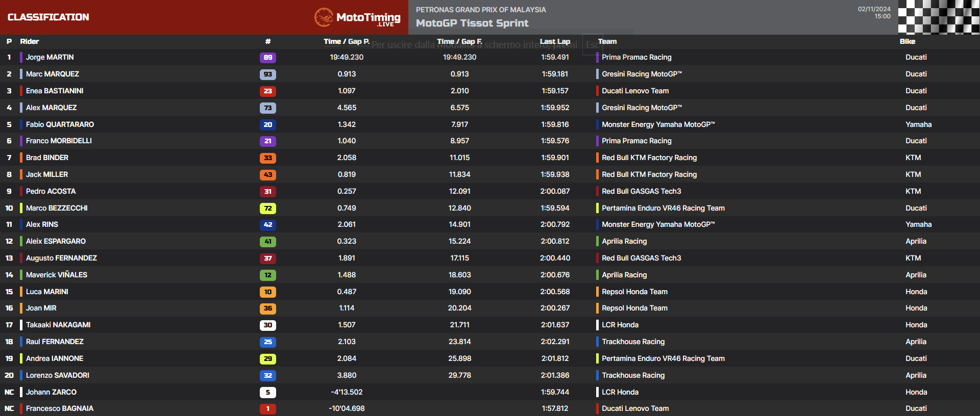The width and height of the screenshot is (980, 416).
Task: Select rider name Fabio QUARTARARO
Action: click(x=60, y=124)
